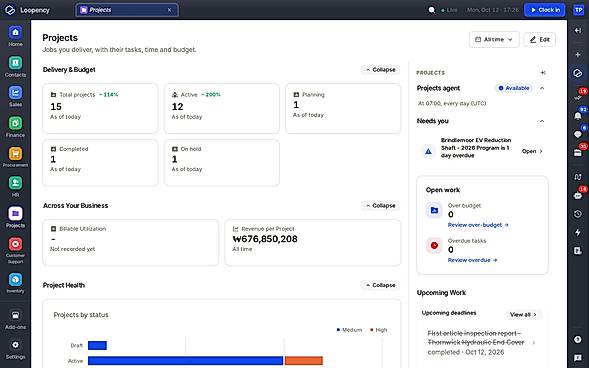Collapse the Delivery & Budget section
The width and height of the screenshot is (589, 368).
(381, 70)
